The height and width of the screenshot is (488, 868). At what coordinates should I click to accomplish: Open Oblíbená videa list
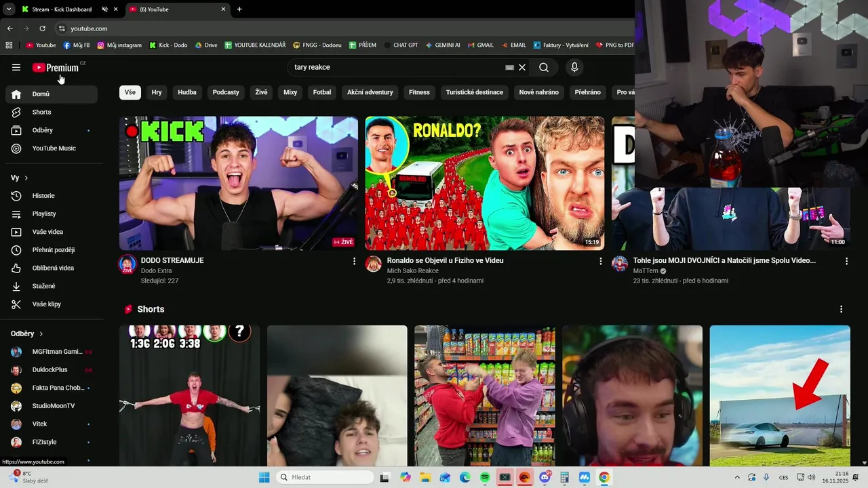click(x=52, y=268)
